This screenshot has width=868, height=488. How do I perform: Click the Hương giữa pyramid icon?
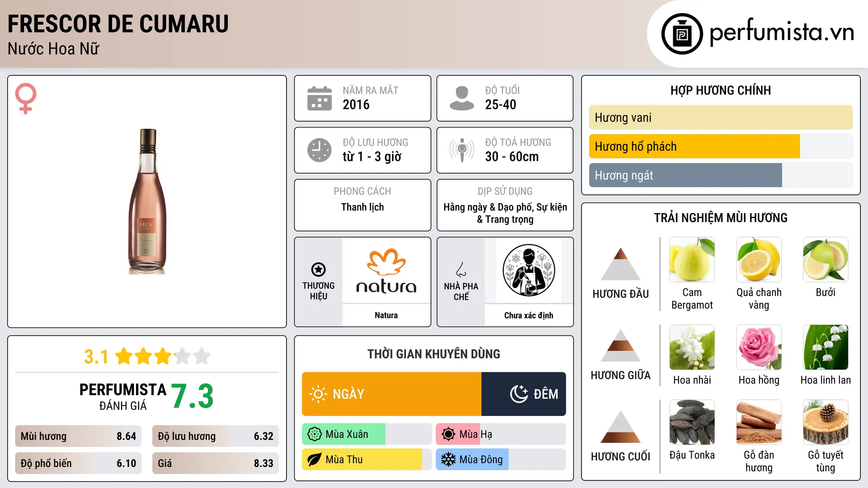click(x=620, y=345)
